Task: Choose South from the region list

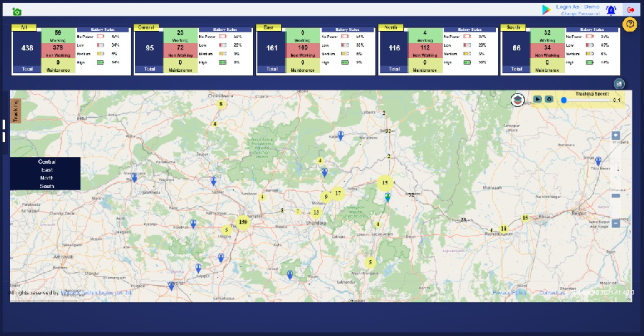Action: coord(47,186)
